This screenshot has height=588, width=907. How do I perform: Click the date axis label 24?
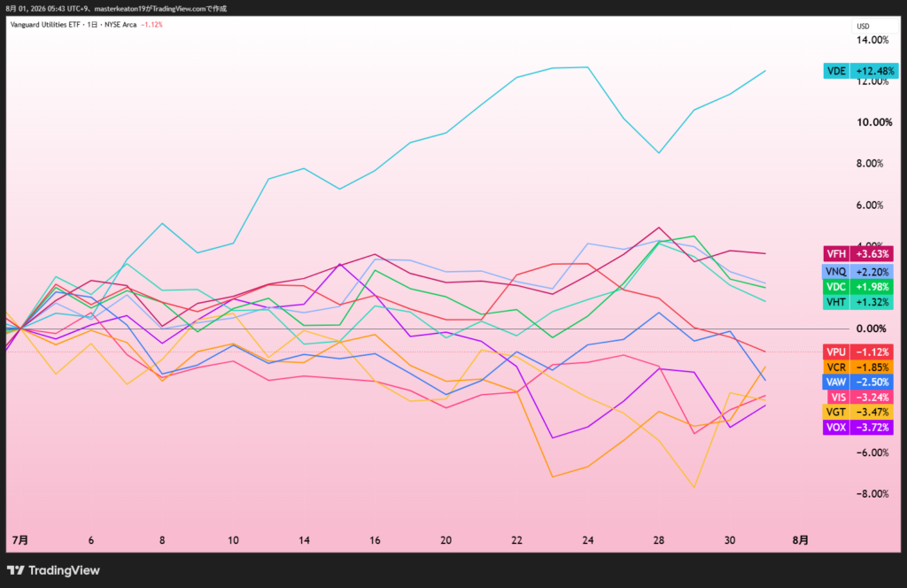(x=588, y=540)
